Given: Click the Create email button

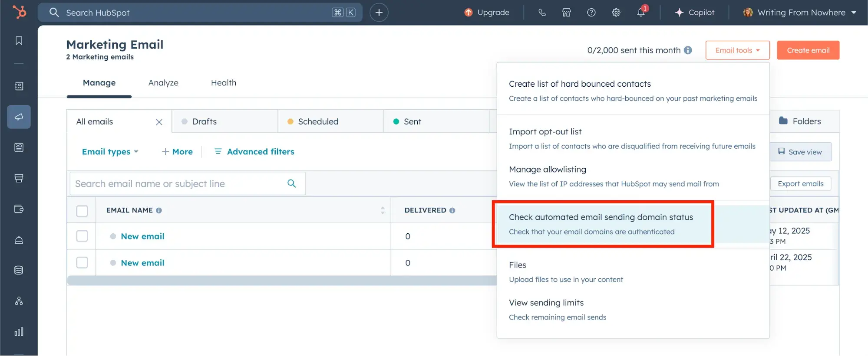Looking at the screenshot, I should pyautogui.click(x=808, y=50).
